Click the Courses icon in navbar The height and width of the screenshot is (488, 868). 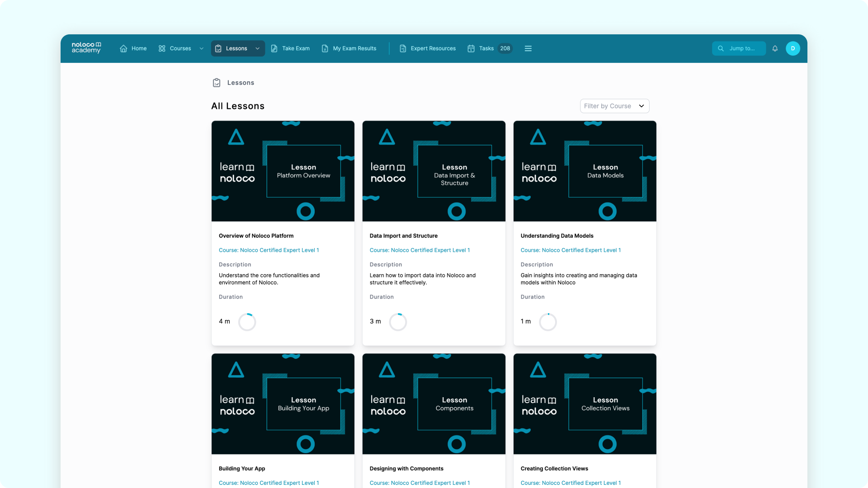[x=162, y=48]
